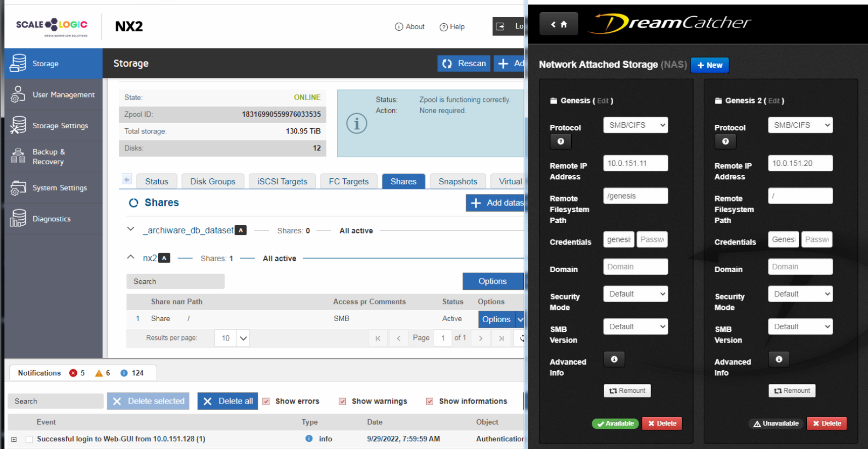Viewport: 868px width, 449px height.
Task: Toggle the Show informations checkbox
Action: click(x=430, y=401)
